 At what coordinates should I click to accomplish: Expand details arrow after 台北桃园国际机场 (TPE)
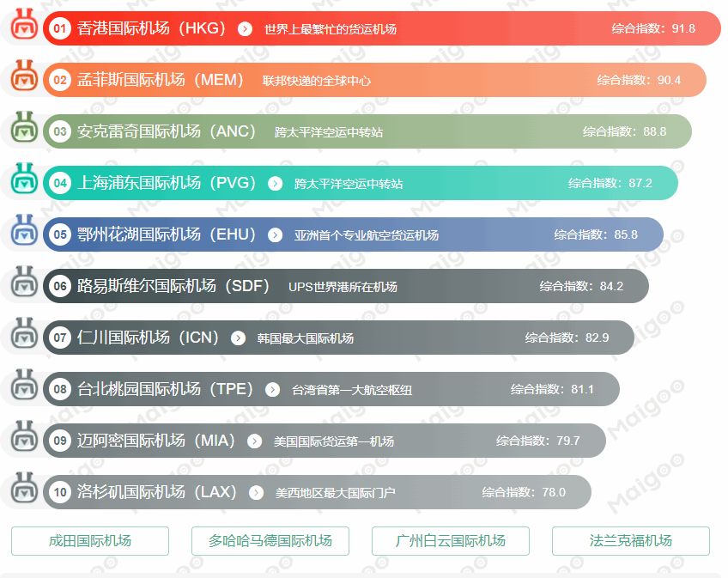[272, 390]
